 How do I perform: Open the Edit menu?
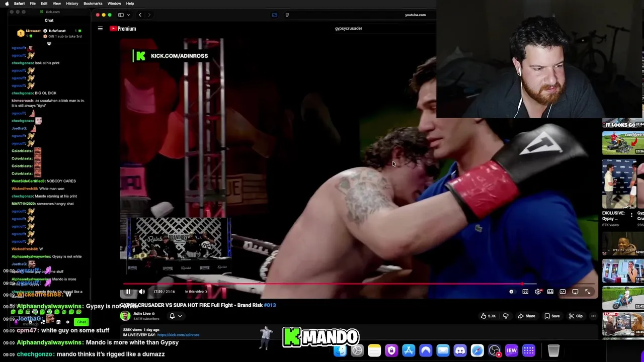click(x=44, y=4)
